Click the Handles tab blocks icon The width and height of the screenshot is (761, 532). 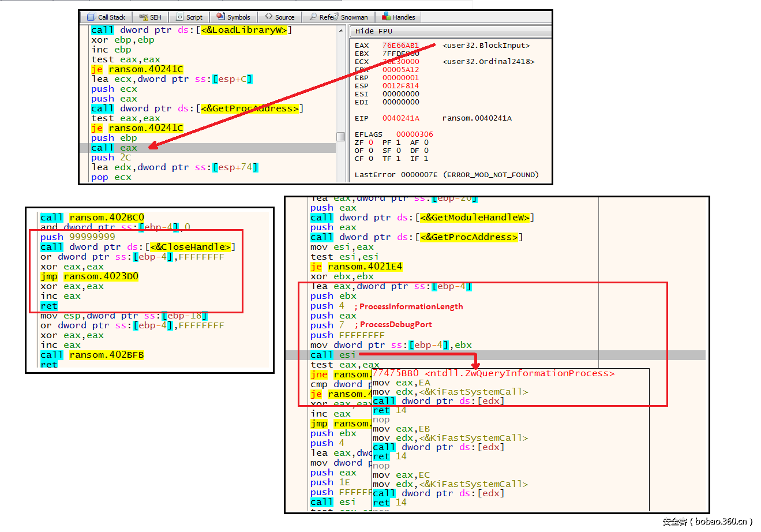tap(387, 17)
